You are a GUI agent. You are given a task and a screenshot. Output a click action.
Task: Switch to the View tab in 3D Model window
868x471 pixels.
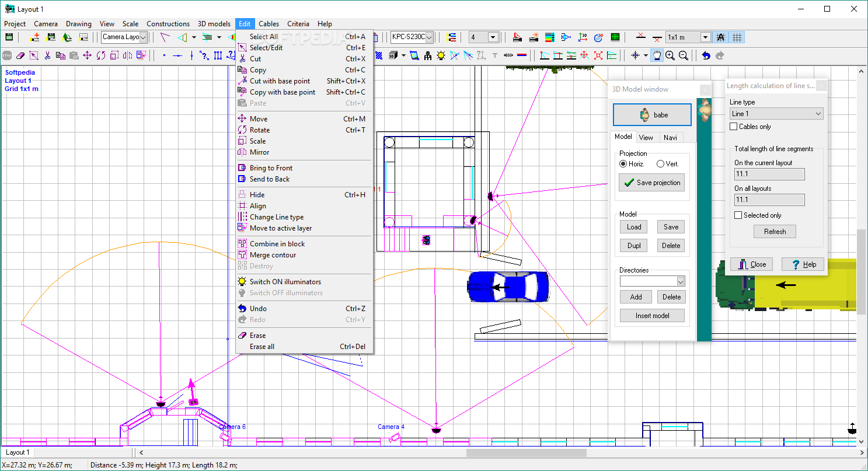646,137
